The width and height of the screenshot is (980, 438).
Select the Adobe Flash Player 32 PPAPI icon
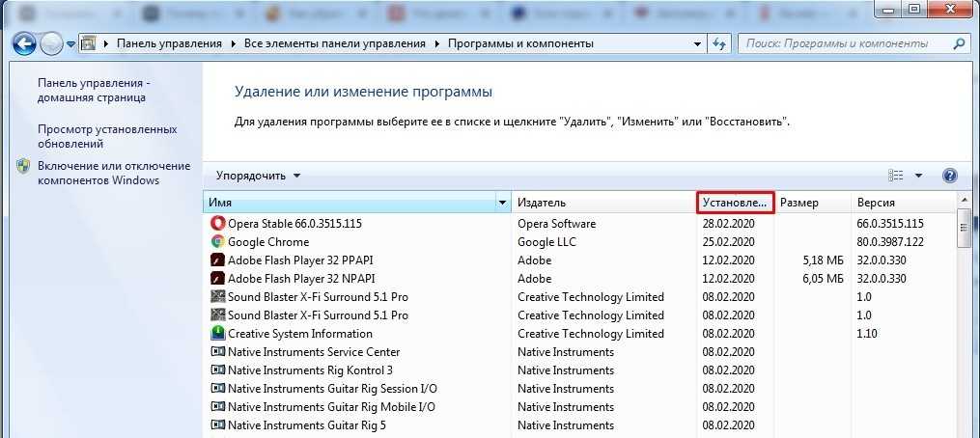(x=217, y=260)
